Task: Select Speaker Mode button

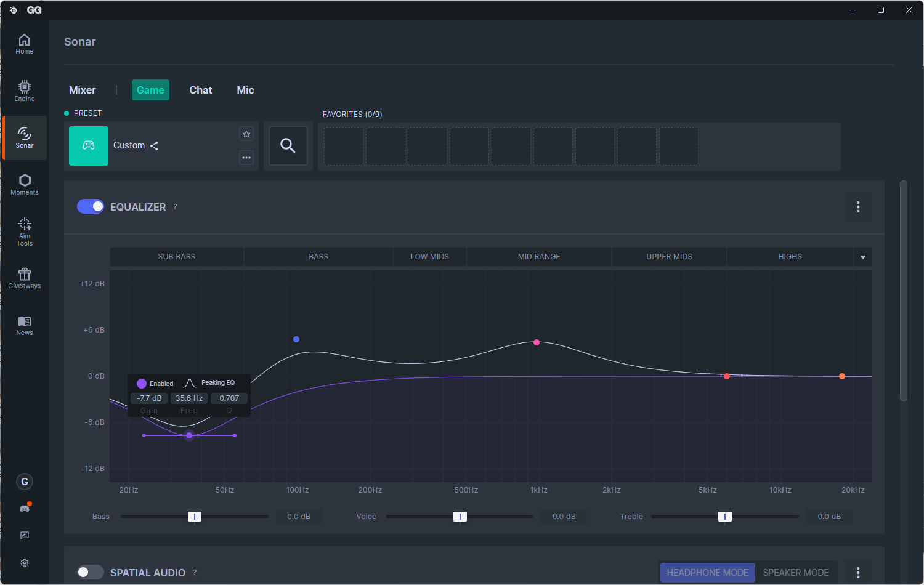Action: [x=796, y=573]
